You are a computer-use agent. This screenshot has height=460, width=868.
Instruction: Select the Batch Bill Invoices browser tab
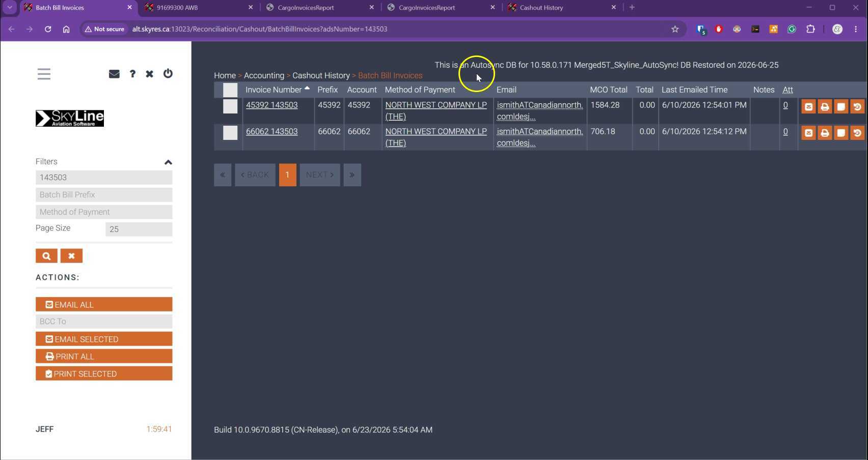coord(77,8)
